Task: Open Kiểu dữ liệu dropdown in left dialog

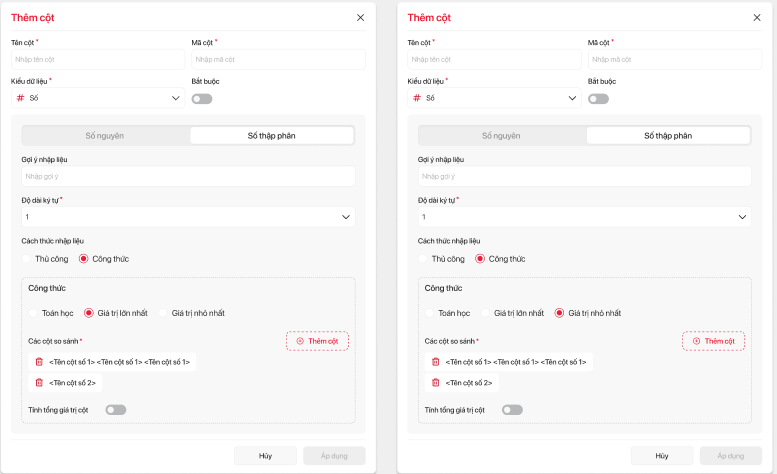Action: point(98,98)
